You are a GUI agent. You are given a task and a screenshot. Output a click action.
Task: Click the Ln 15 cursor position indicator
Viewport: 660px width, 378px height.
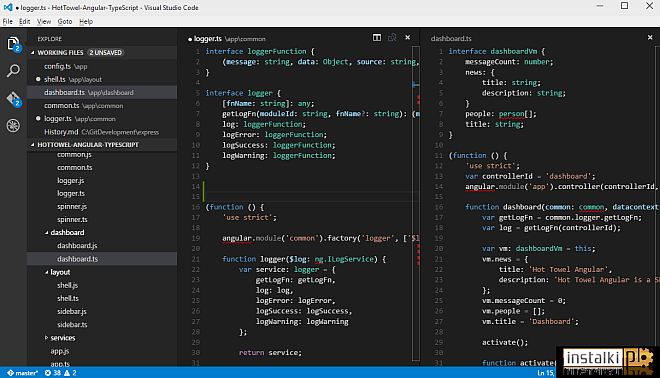click(546, 373)
